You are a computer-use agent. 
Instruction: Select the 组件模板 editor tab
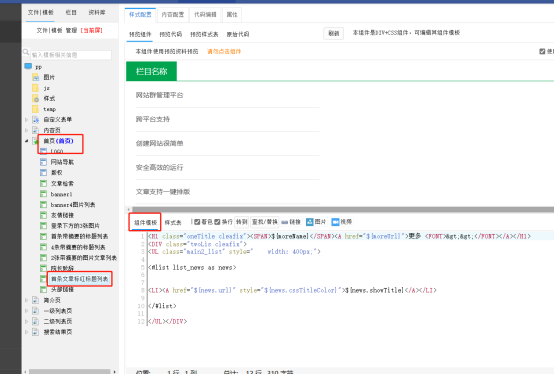pyautogui.click(x=145, y=222)
